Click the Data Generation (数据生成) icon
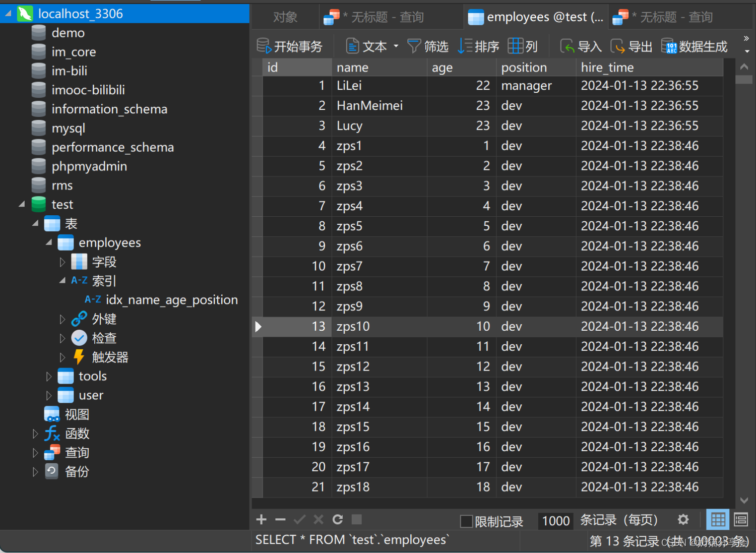756x553 pixels. click(x=669, y=46)
